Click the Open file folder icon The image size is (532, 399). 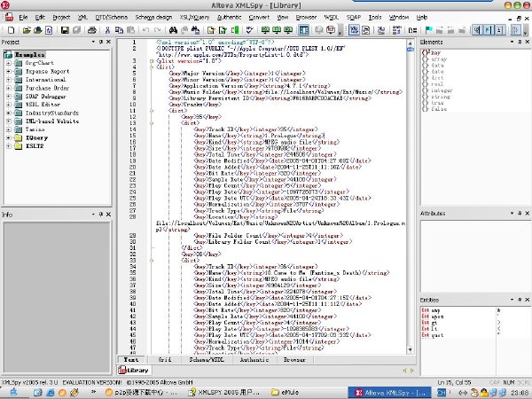(27, 30)
